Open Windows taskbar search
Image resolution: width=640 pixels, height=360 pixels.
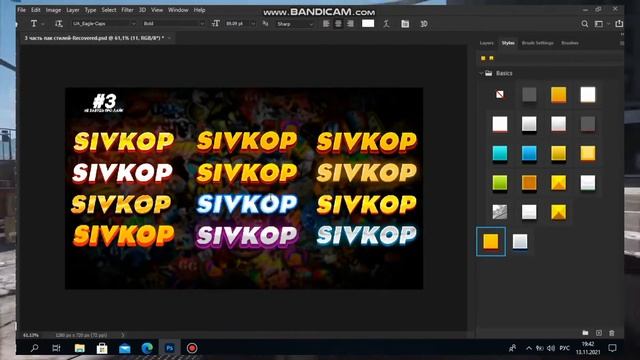point(35,348)
